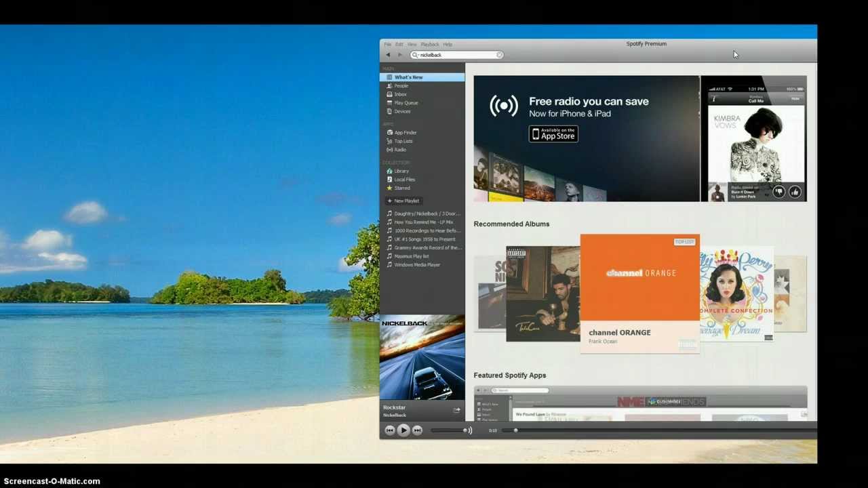Click the Free radio banner radio icon
This screenshot has height=488, width=868.
click(x=504, y=106)
